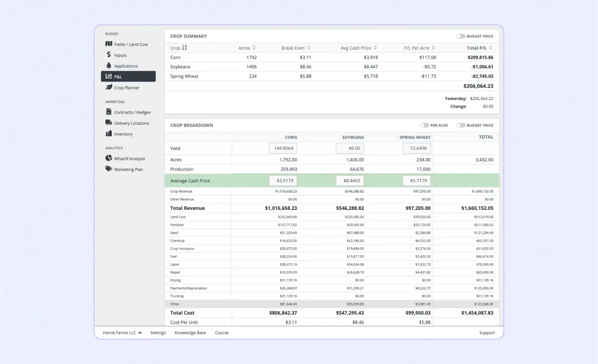Toggle Per Acre in Crop Breakdown
598x364 pixels.
tap(424, 125)
